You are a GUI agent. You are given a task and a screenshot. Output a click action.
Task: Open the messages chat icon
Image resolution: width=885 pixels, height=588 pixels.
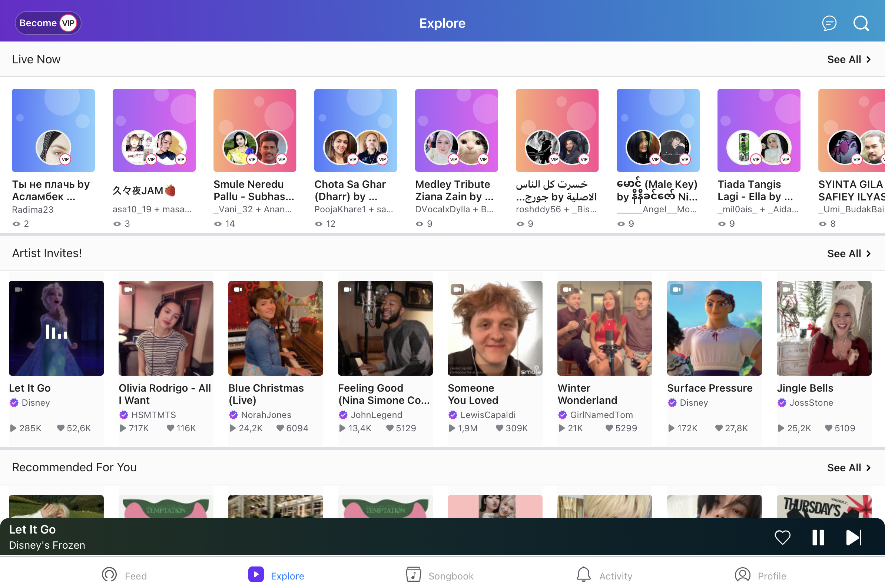pos(829,23)
